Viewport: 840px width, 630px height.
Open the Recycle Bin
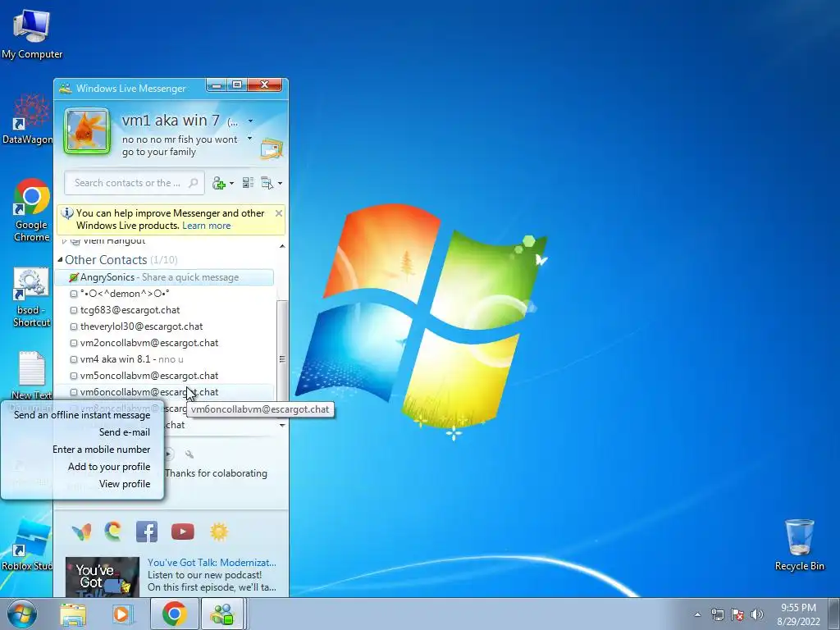(x=799, y=545)
